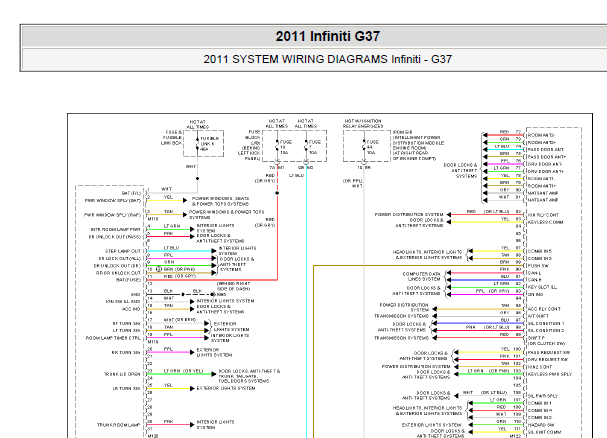Click the 'DRIV REQUEST SW' terminal label

[549, 360]
